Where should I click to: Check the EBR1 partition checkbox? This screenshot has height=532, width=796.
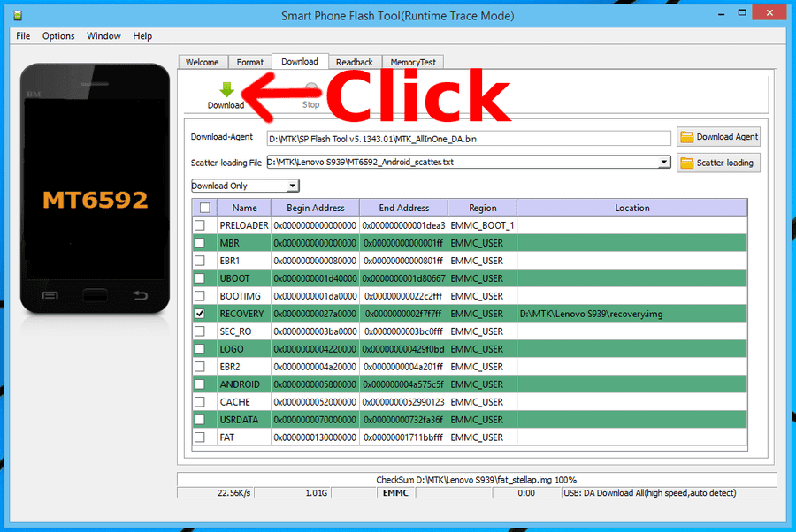(x=200, y=261)
